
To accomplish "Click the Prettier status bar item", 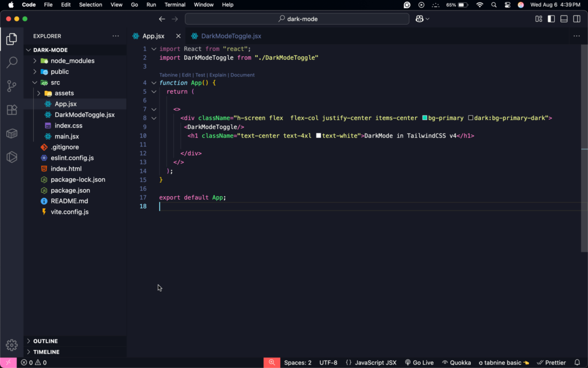I will click(x=551, y=363).
